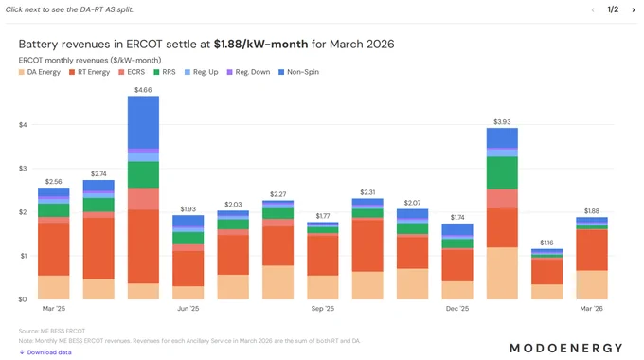Click the RRS segment of the $3.93 bar
Screen dimensions: 644x360
point(502,172)
